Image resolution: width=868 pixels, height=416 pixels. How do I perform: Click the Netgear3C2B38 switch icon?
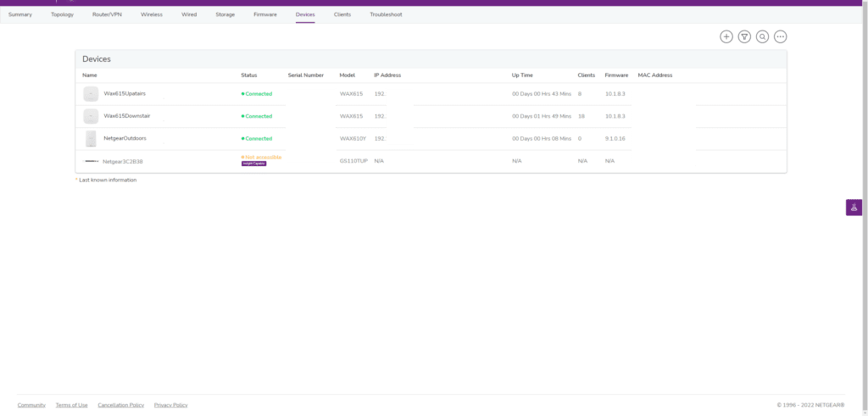click(x=92, y=161)
